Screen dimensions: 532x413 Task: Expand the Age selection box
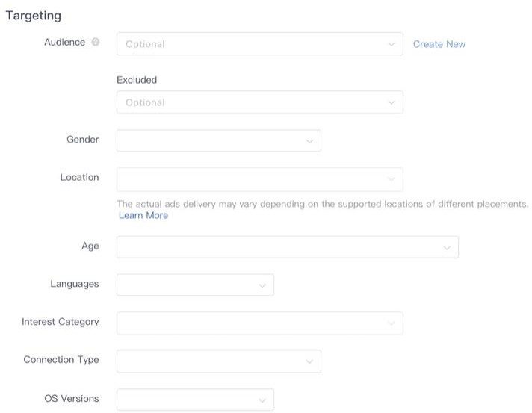(x=288, y=247)
